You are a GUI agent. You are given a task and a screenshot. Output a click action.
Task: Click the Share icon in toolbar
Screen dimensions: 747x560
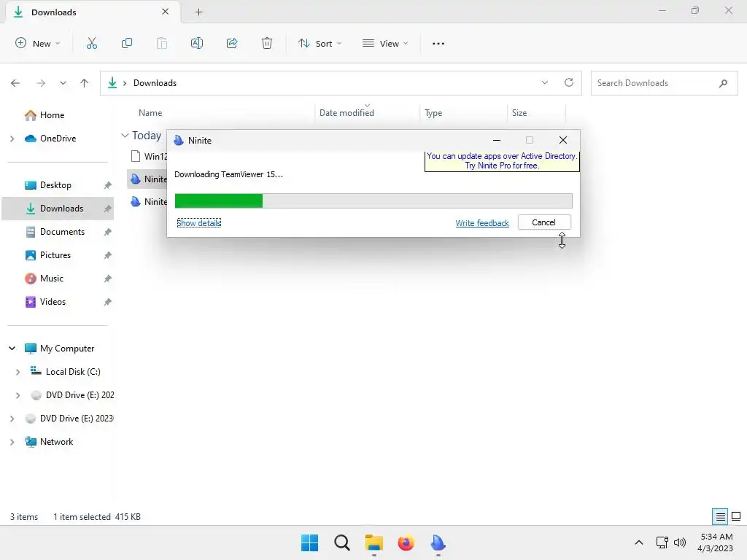click(232, 43)
